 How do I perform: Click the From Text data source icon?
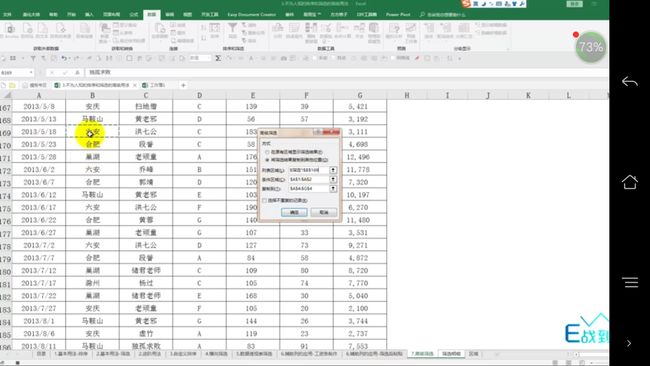click(x=42, y=29)
